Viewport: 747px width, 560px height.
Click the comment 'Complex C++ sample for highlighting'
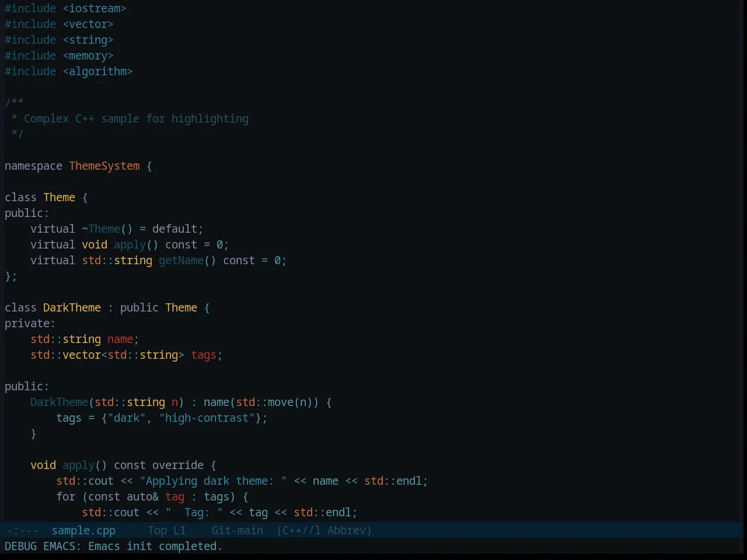[x=136, y=118]
